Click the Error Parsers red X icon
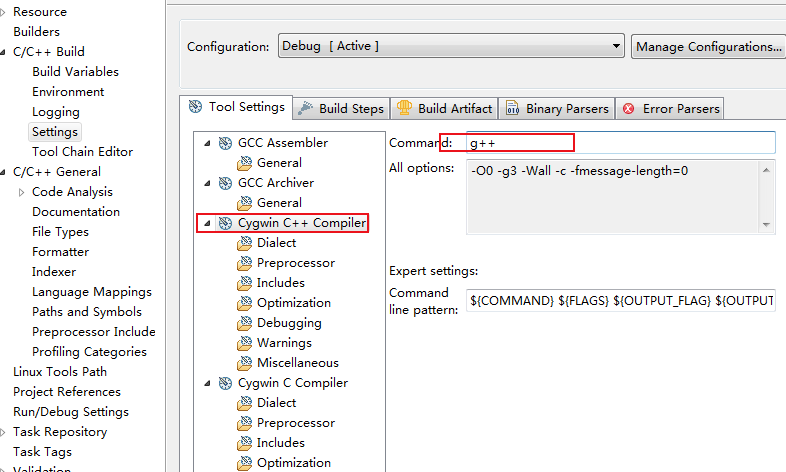The image size is (786, 472). click(629, 109)
